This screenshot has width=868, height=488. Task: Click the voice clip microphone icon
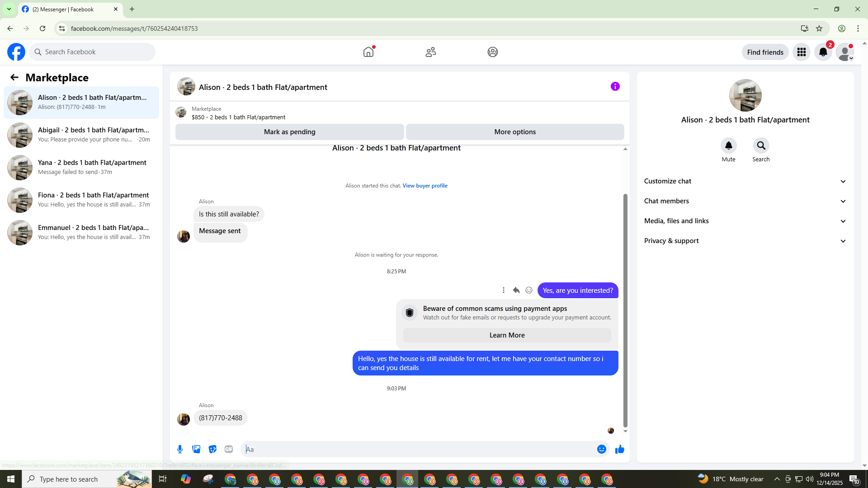[x=180, y=449]
